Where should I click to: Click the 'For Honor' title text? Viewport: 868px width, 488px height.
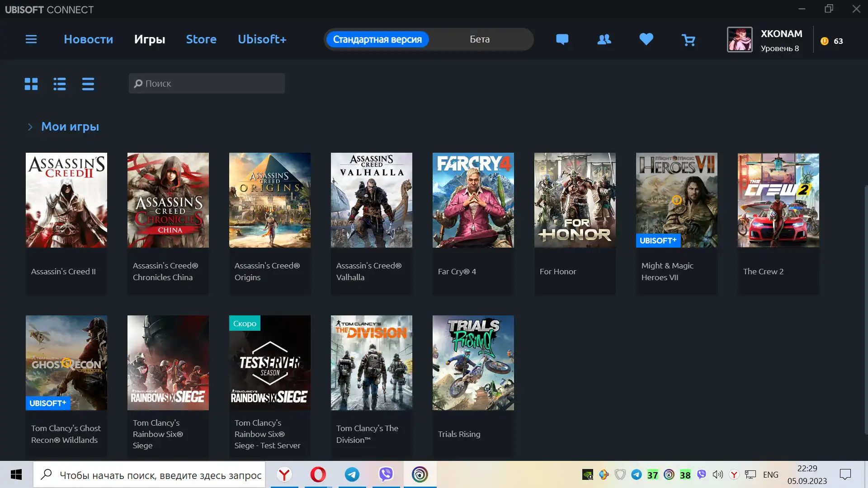tap(557, 272)
